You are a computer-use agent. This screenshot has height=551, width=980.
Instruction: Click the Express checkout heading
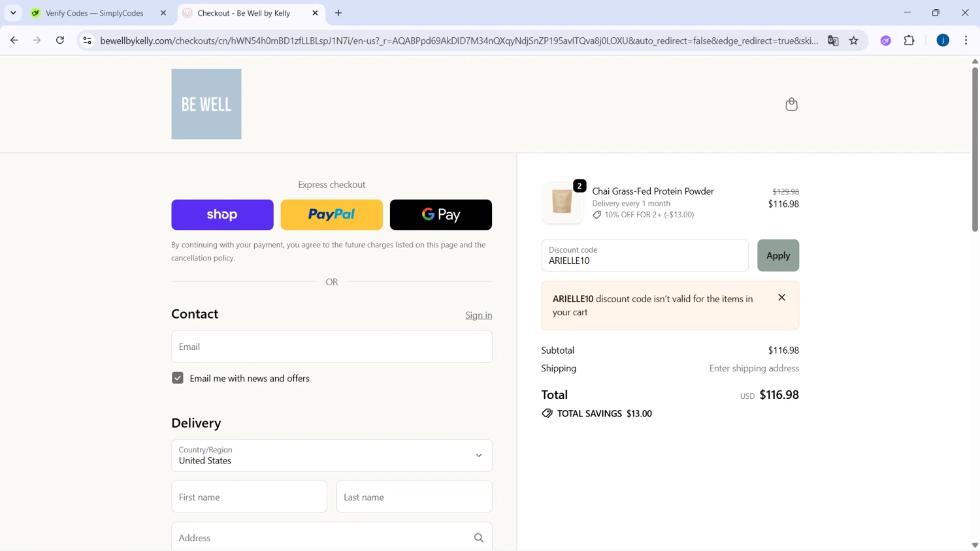point(332,185)
